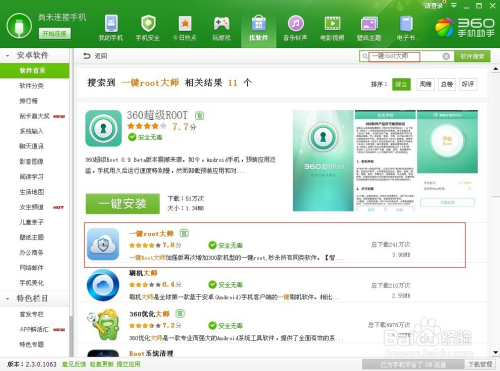The image size is (500, 371).
Task: Open the 电影视频 film icon
Action: pyautogui.click(x=332, y=24)
